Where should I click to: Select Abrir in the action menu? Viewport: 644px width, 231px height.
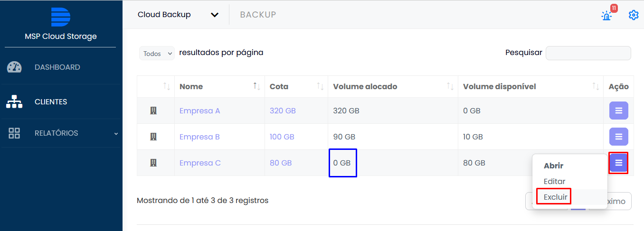click(553, 166)
